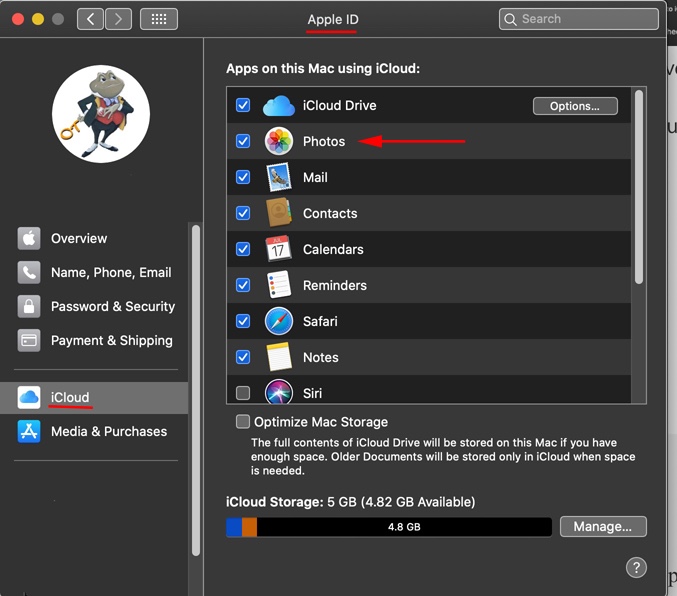The width and height of the screenshot is (677, 596).
Task: Click the iCloud Drive cloud icon
Action: (278, 106)
